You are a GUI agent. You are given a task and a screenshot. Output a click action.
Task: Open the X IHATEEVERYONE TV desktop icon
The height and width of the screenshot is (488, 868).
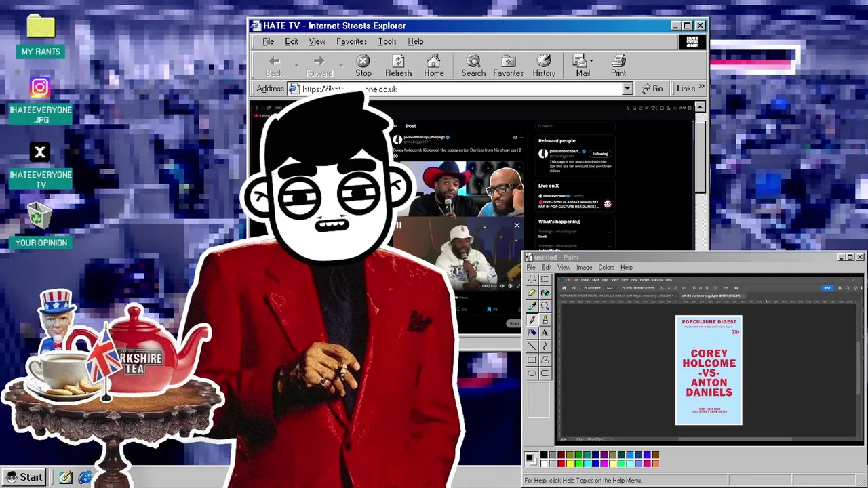[x=40, y=165]
